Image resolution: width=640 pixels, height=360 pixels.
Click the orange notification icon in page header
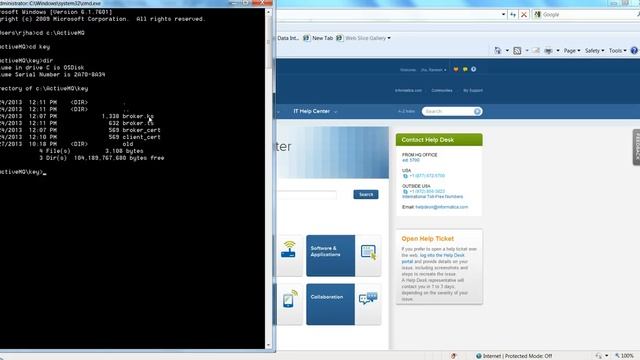tap(456, 69)
